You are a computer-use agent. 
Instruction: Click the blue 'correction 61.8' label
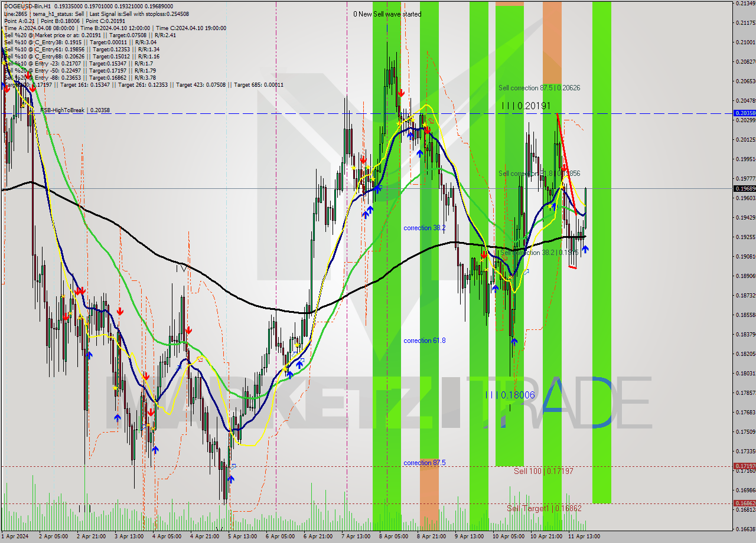tap(425, 341)
